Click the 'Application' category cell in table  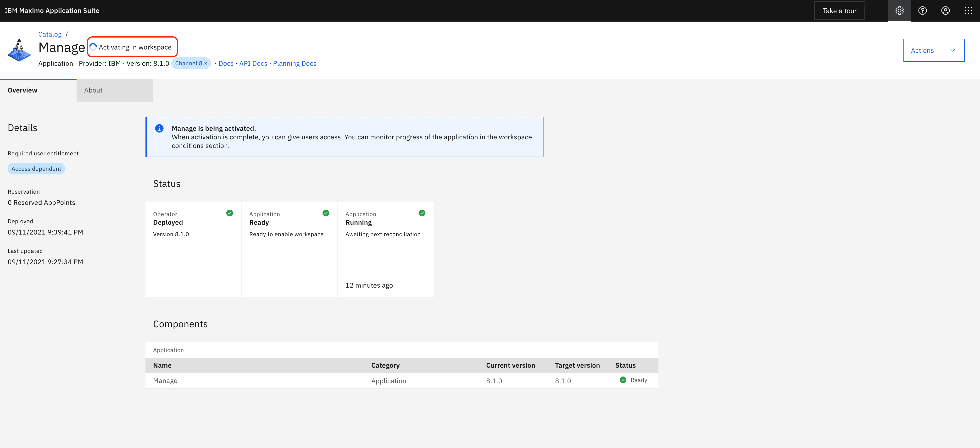(x=388, y=381)
